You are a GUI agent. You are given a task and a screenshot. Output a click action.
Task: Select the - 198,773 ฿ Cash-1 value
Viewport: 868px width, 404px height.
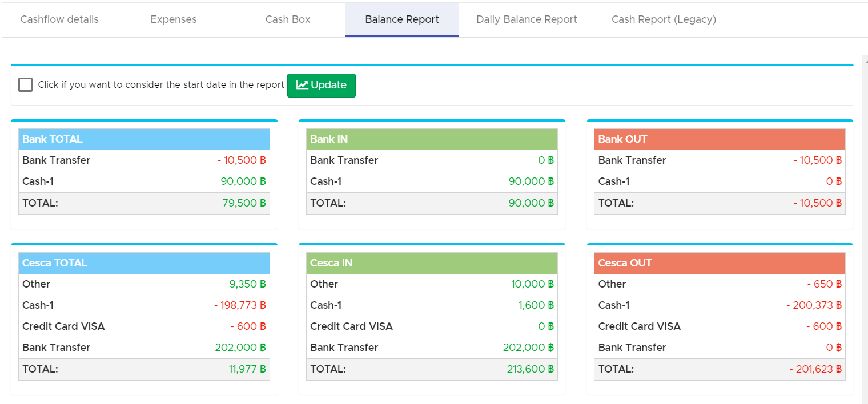point(240,305)
